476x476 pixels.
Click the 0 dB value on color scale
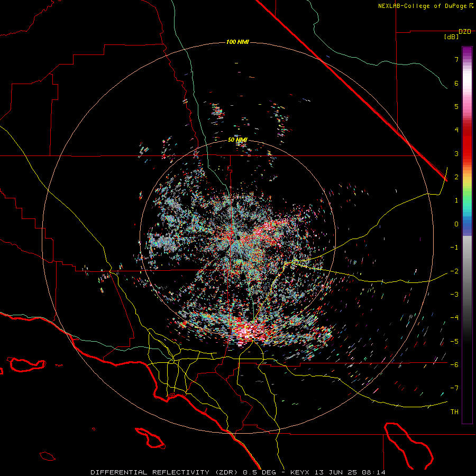[456, 224]
